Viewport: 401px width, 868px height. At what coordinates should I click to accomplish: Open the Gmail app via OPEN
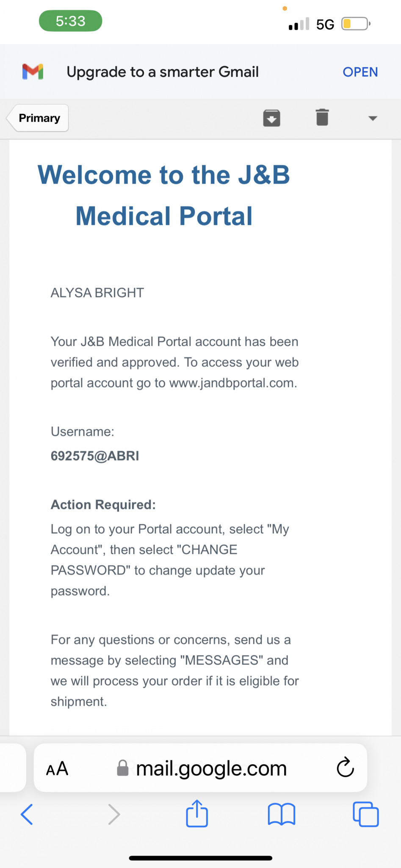click(x=360, y=72)
